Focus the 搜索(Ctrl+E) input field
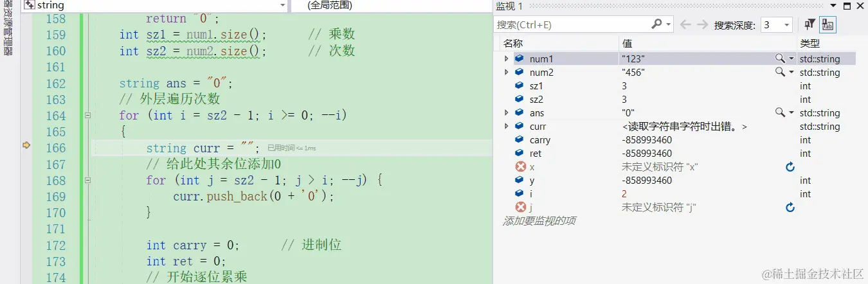 coord(572,24)
